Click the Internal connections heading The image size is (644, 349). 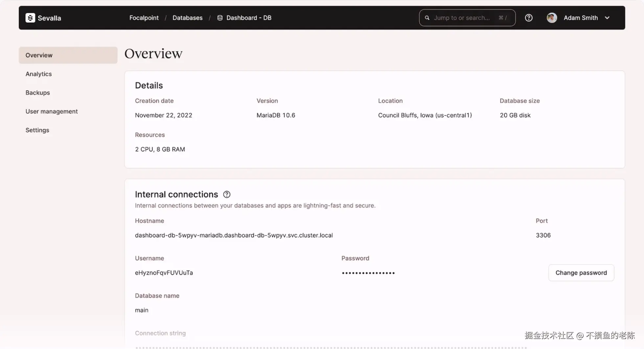(x=176, y=194)
